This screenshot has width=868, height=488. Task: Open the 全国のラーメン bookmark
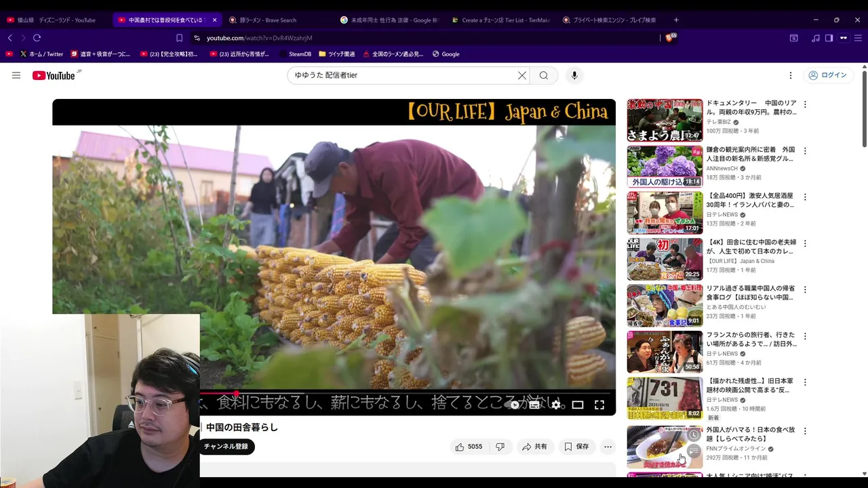click(x=393, y=54)
